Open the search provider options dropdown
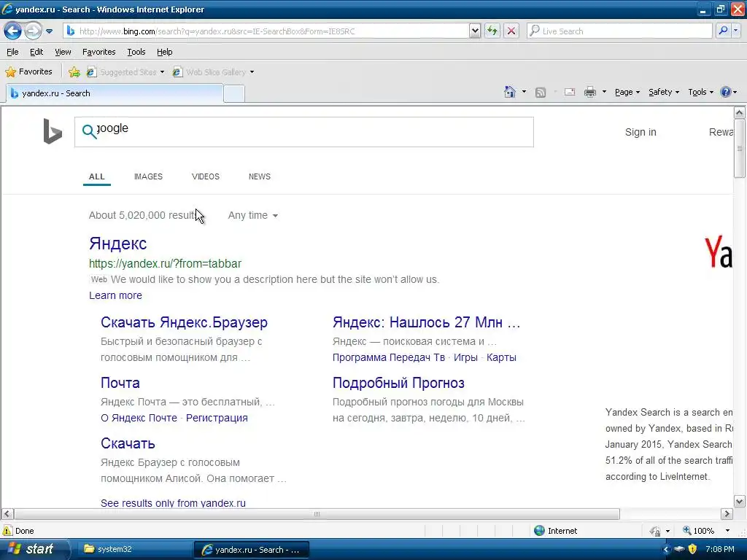Image resolution: width=747 pixels, height=560 pixels. click(735, 31)
